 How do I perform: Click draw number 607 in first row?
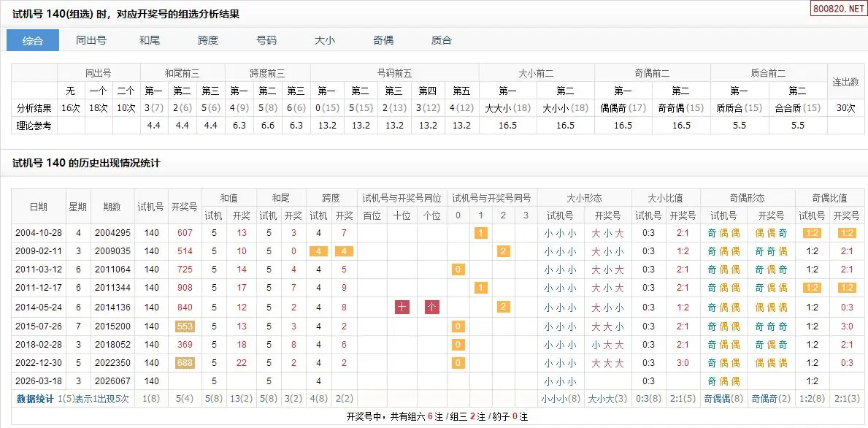pos(185,233)
